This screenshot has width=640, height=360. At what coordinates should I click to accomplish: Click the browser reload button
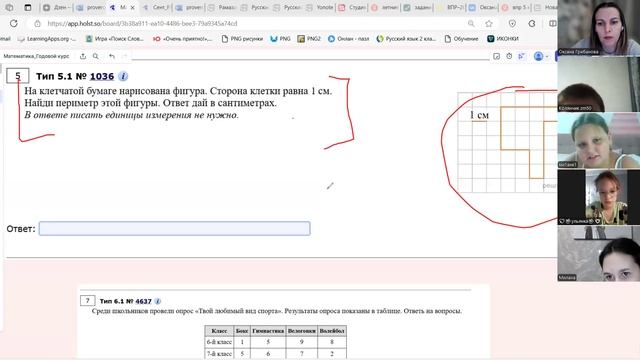pyautogui.click(x=13, y=23)
